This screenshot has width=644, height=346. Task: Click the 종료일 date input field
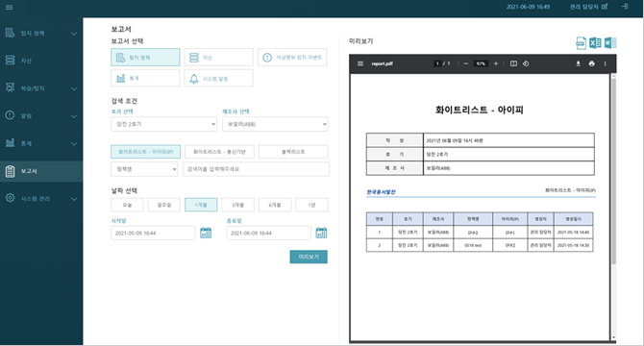coord(268,234)
